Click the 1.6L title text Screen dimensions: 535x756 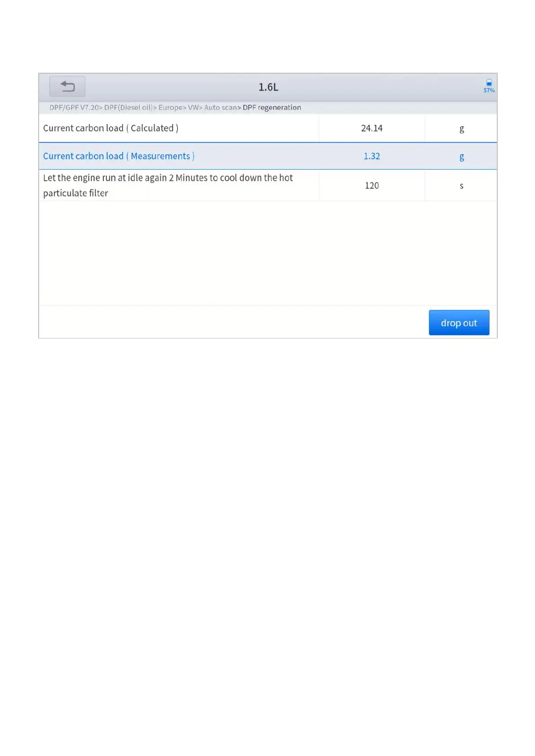coord(268,87)
